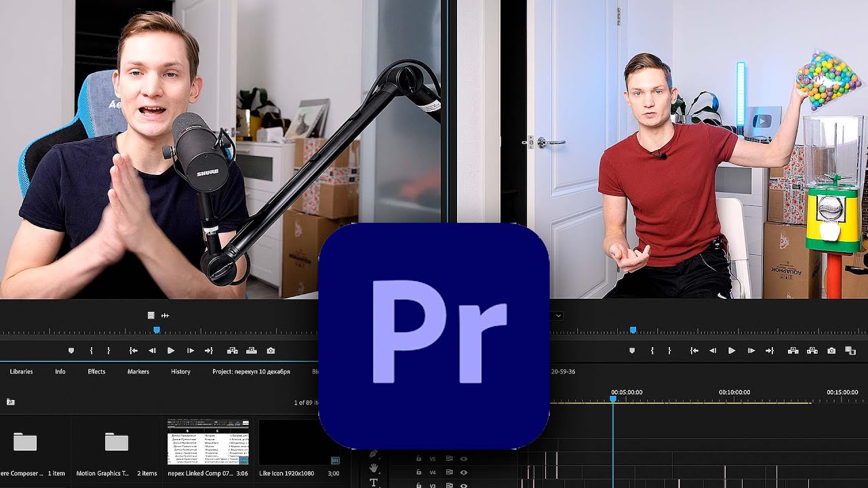
Task: Select the Pen tool
Action: [x=374, y=453]
